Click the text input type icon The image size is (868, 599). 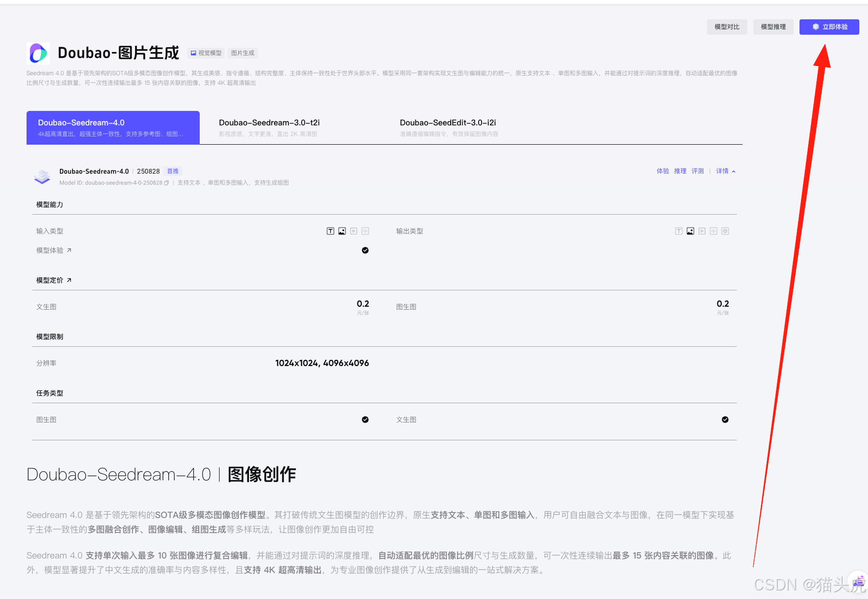click(331, 231)
